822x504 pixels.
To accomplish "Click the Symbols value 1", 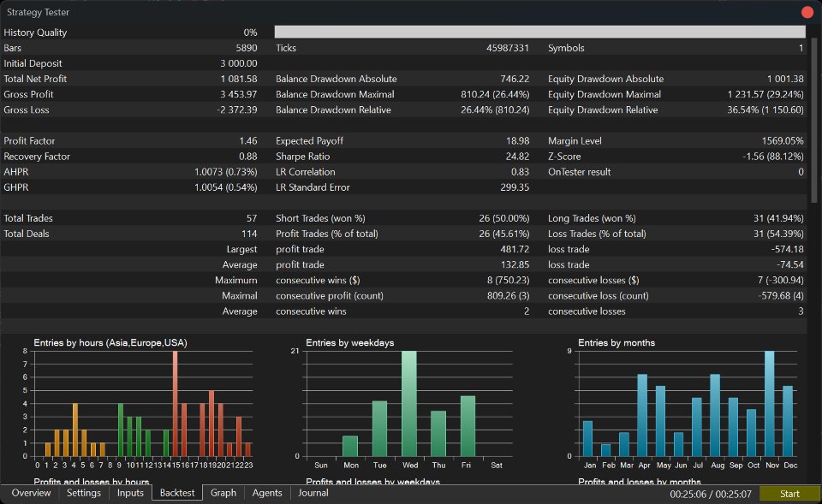I will pyautogui.click(x=801, y=48).
